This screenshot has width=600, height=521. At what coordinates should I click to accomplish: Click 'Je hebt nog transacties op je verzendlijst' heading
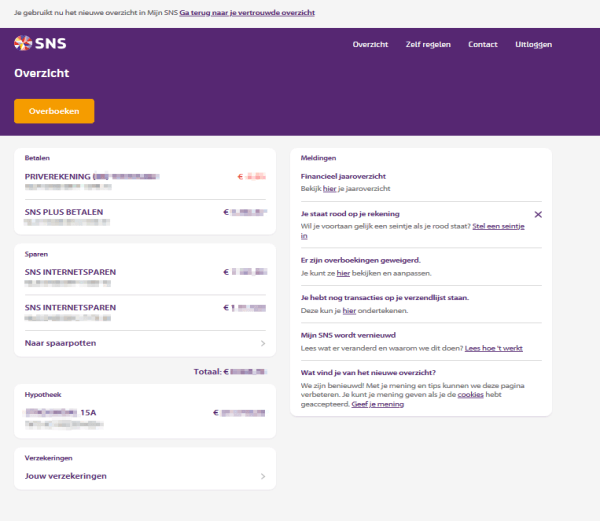[385, 298]
